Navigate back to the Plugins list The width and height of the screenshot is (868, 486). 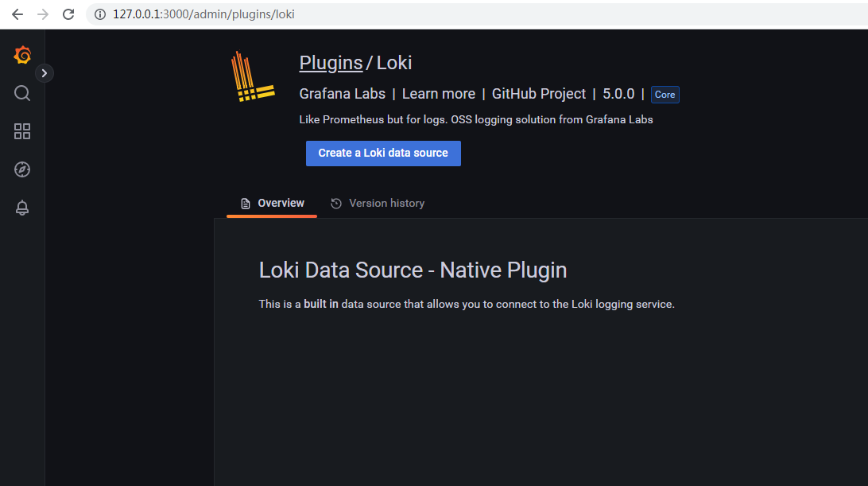click(330, 62)
